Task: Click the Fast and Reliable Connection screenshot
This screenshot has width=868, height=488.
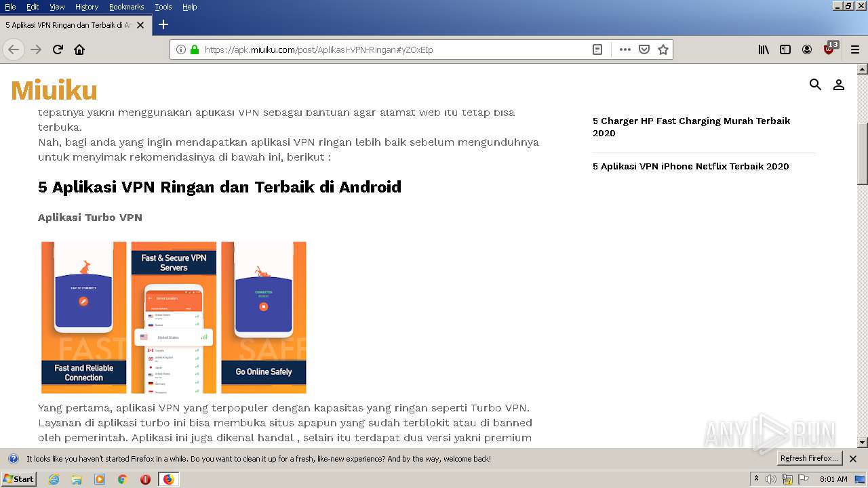Action: coord(84,317)
